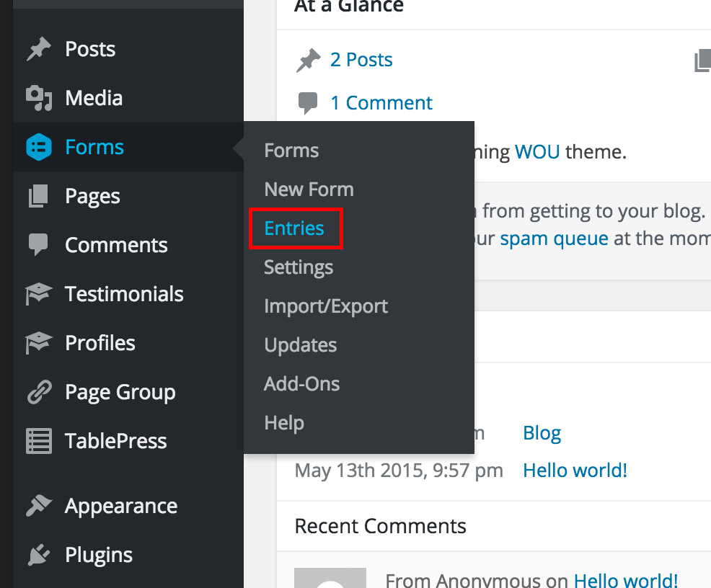Click the Page Group chain link icon
This screenshot has height=588, width=711.
pos(39,392)
